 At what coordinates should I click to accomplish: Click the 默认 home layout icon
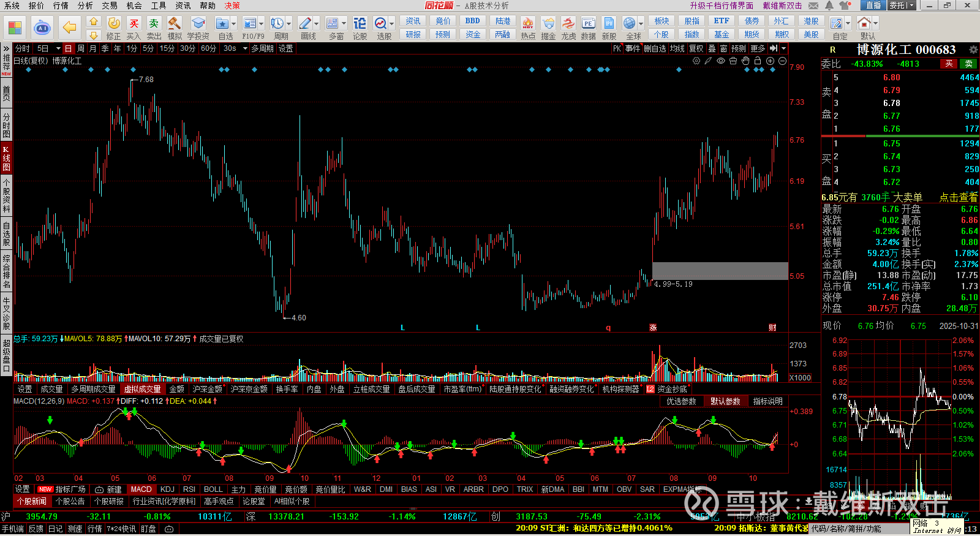[864, 23]
